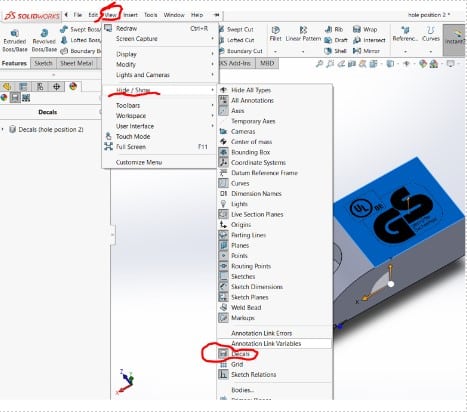Select Annotation Link Errors
467x412 pixels.
[275, 333]
